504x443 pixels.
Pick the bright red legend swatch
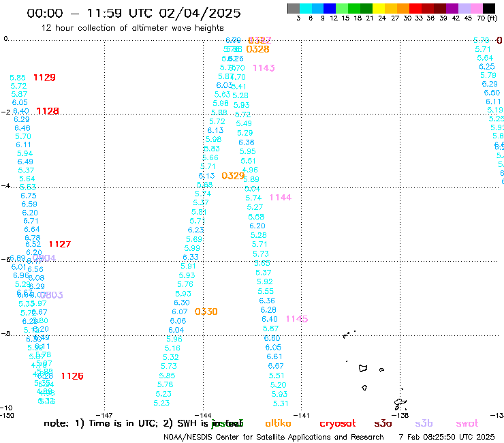coord(415,8)
